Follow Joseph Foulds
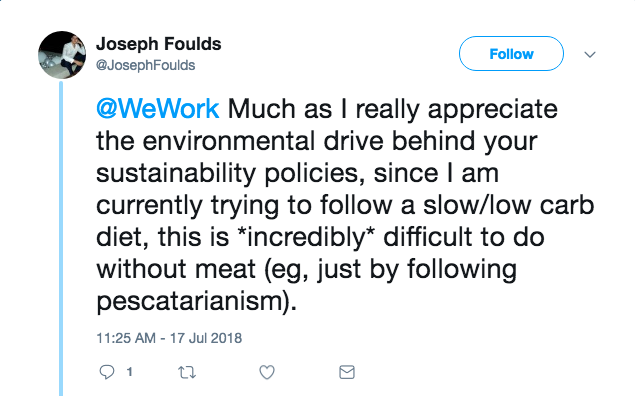Viewport: 635px width, 396px height. pyautogui.click(x=511, y=53)
